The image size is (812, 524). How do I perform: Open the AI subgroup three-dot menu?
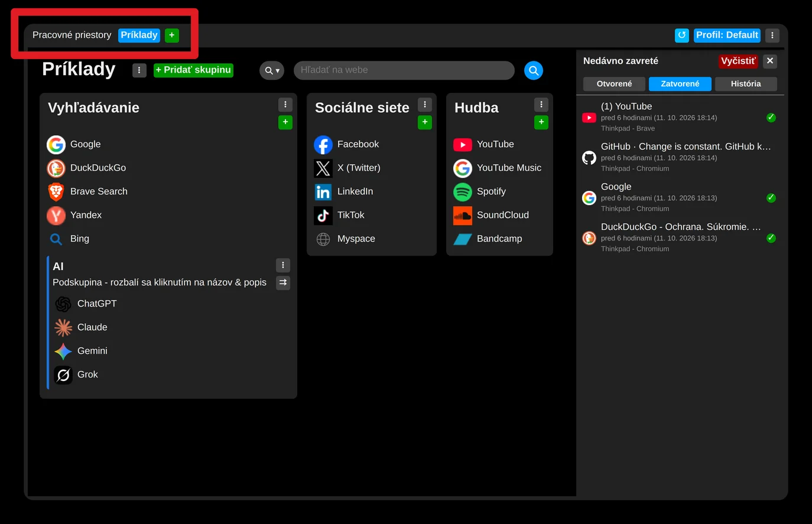pyautogui.click(x=283, y=265)
